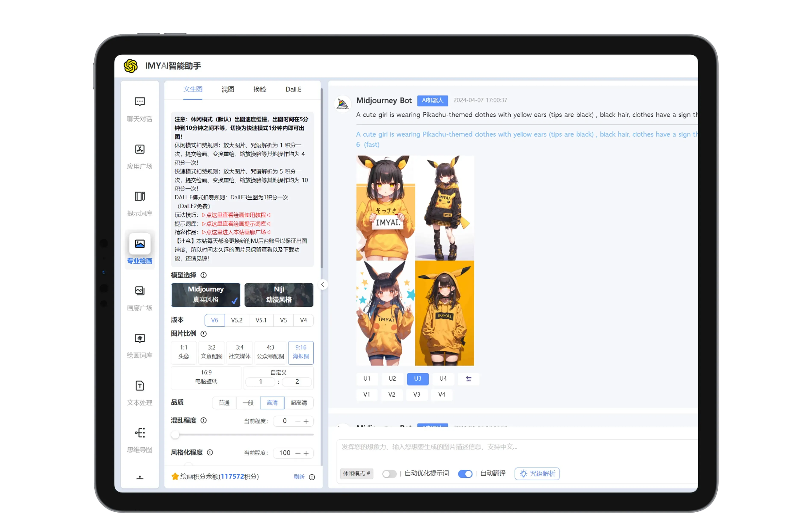Select Midjourney 真实风格 model
The height and width of the screenshot is (513, 812).
pyautogui.click(x=206, y=295)
